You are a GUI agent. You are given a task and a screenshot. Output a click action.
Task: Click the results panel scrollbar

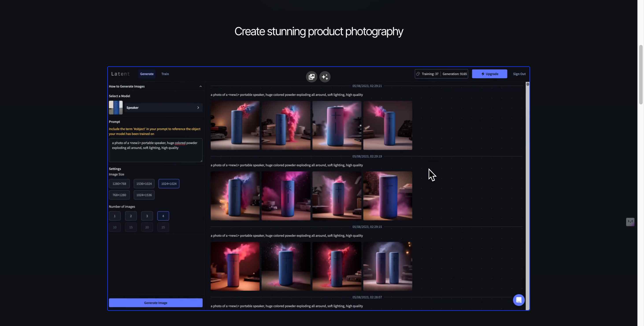pos(527,196)
